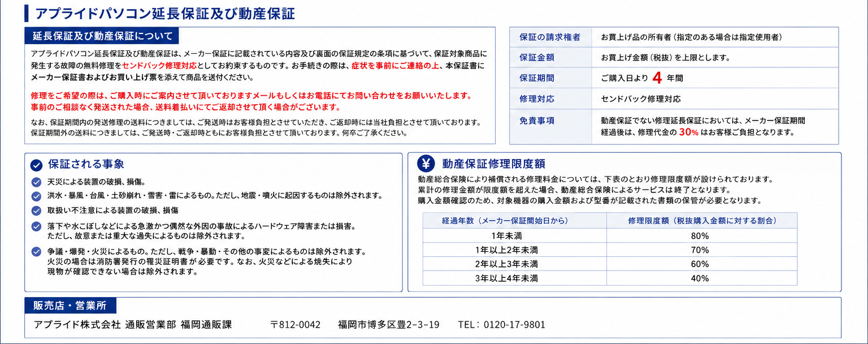Click the 70% table cell
This screenshot has height=344, width=868.
[702, 250]
